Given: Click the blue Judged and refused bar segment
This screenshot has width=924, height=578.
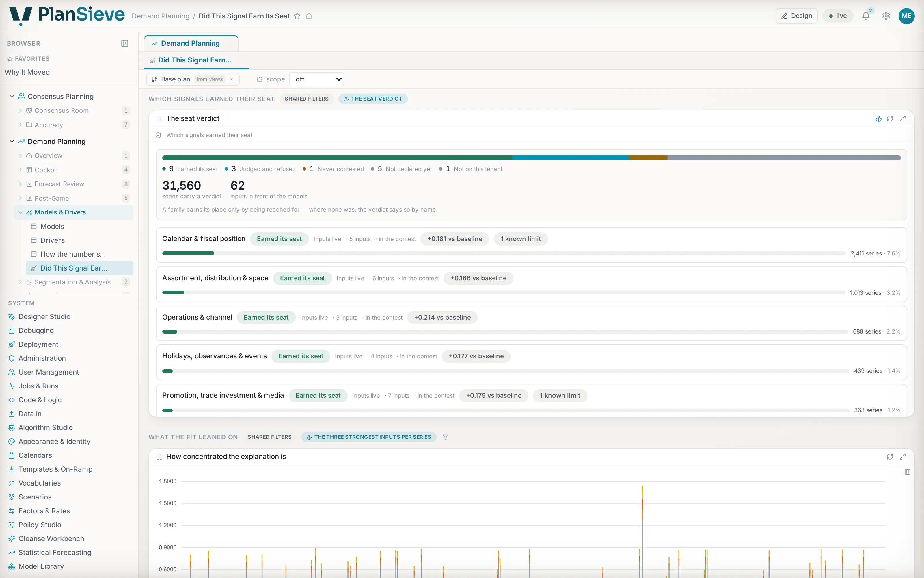Looking at the screenshot, I should [571, 158].
